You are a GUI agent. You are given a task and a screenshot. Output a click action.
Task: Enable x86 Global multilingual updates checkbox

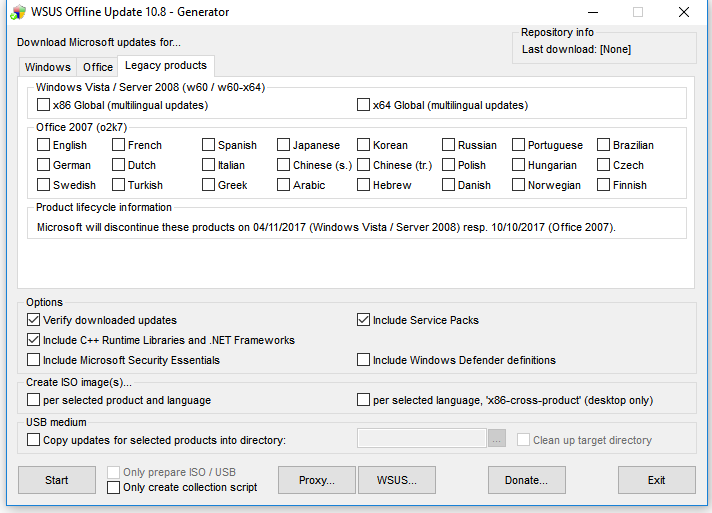click(x=43, y=105)
